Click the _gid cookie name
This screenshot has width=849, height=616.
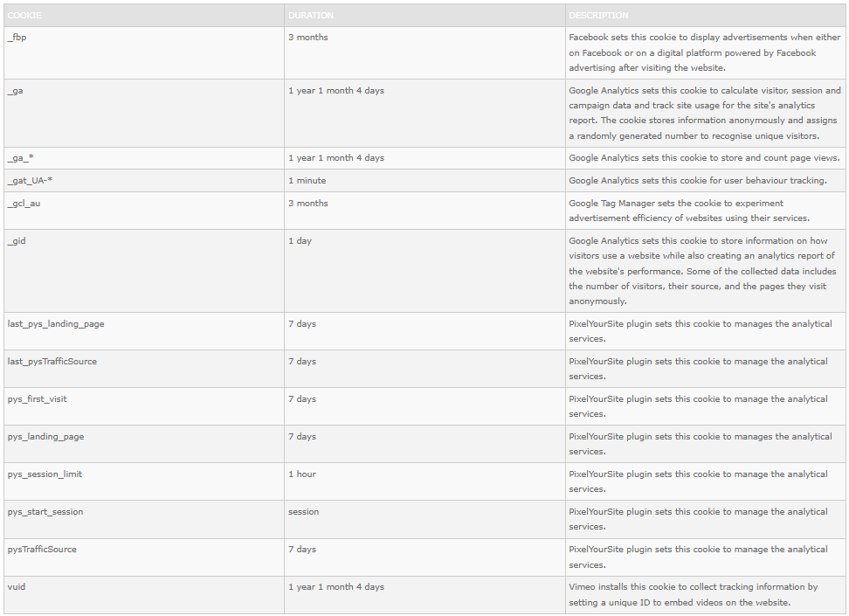[17, 240]
